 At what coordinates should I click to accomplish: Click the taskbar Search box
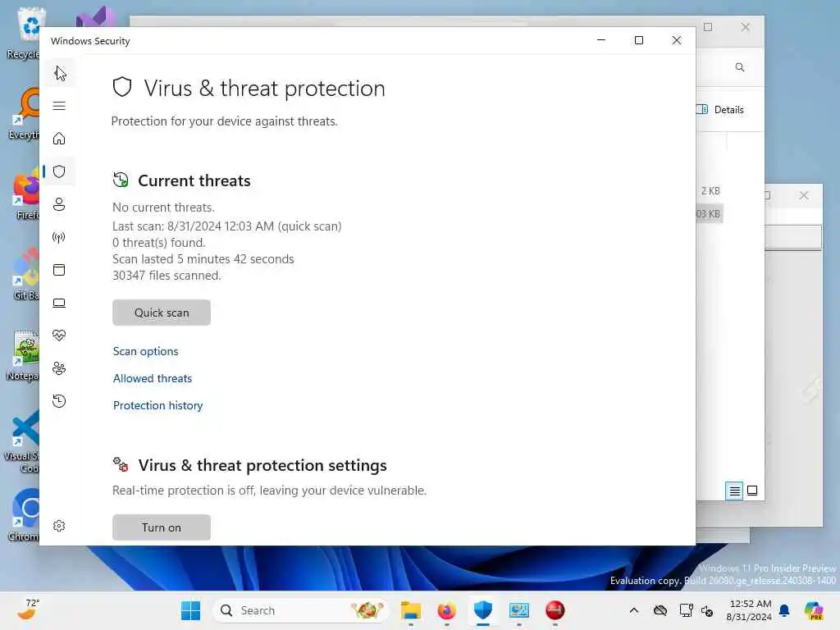coord(300,610)
